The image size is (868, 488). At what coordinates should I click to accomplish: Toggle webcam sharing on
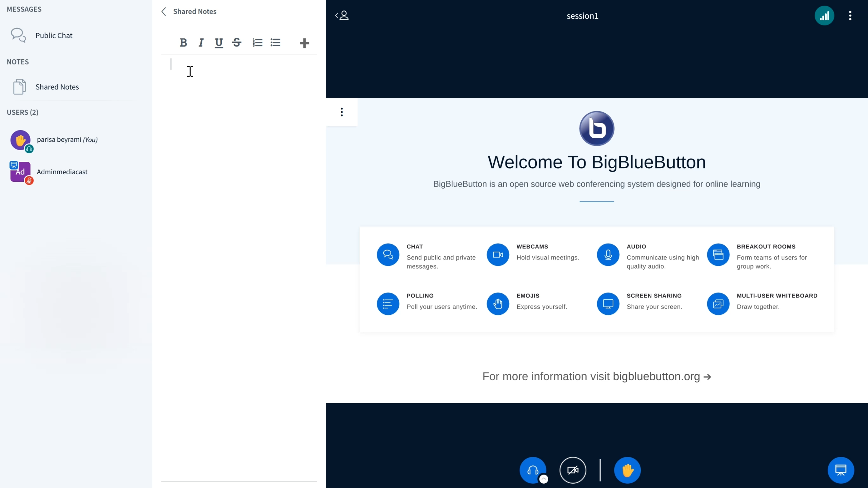coord(573,470)
